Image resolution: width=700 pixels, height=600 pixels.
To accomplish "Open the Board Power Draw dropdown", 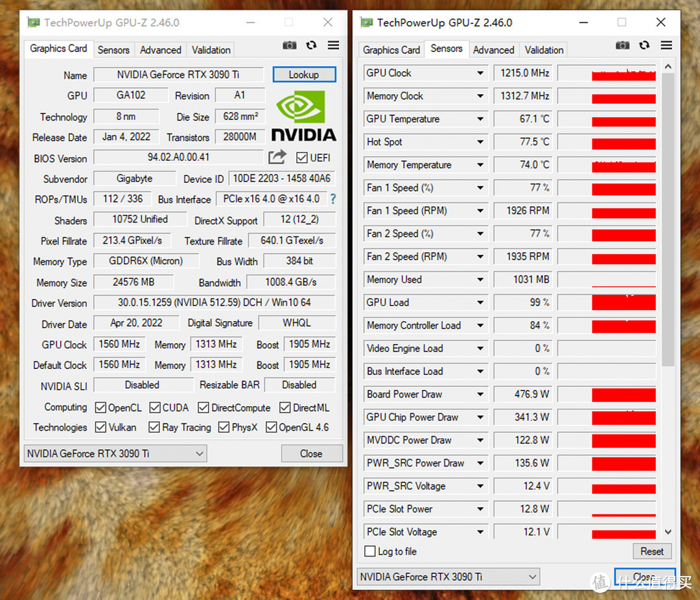I will (480, 394).
